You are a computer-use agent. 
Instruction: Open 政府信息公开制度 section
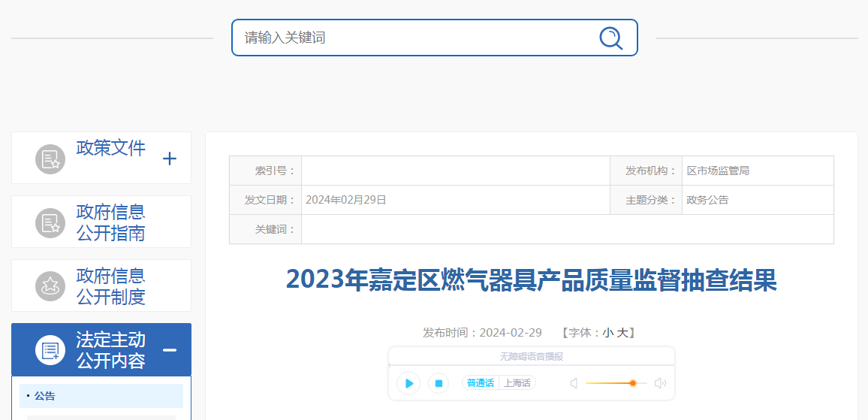click(x=110, y=286)
